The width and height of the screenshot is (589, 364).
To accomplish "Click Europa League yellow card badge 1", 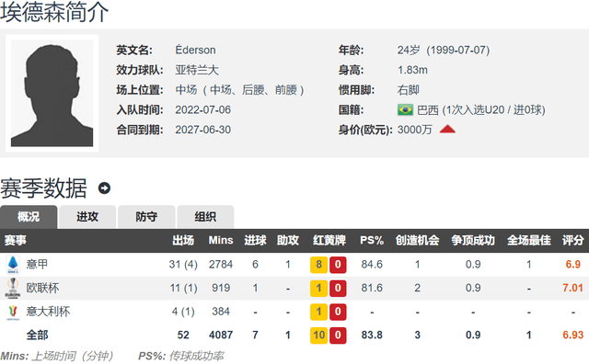I will 319,289.
